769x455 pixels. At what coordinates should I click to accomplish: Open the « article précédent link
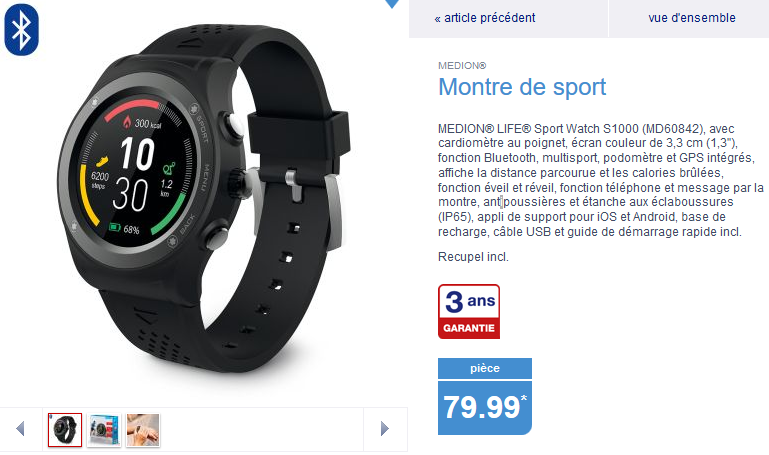coord(485,18)
